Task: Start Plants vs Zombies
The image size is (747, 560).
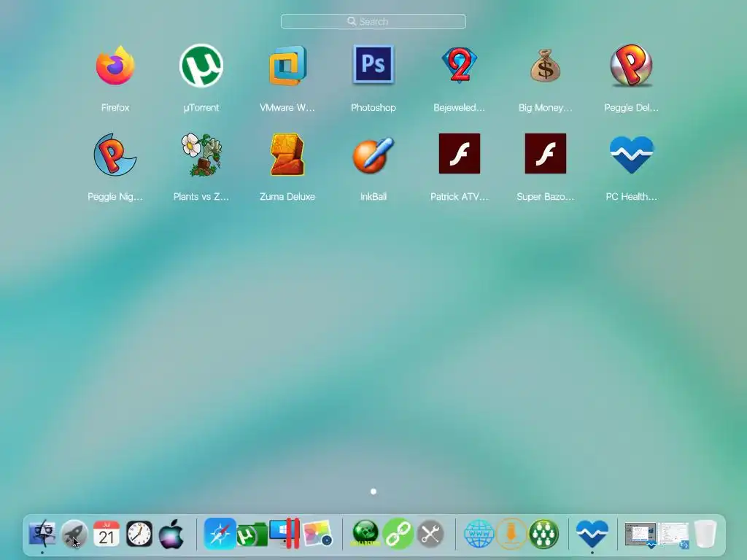Action: [x=201, y=155]
